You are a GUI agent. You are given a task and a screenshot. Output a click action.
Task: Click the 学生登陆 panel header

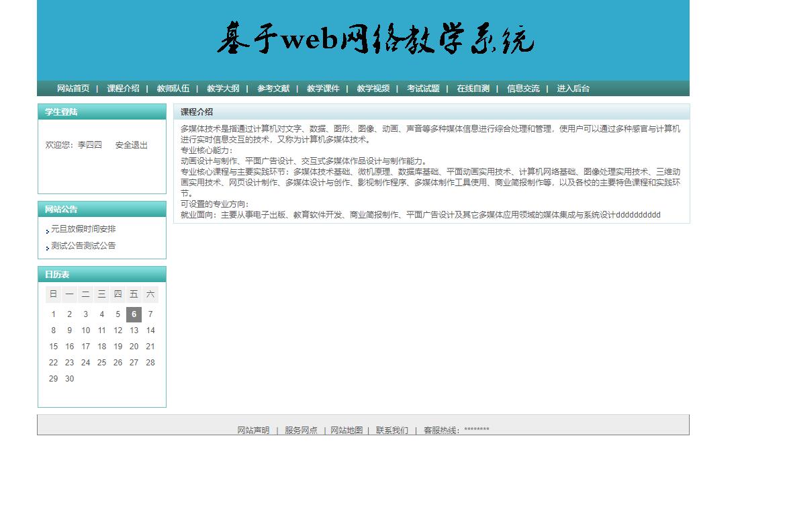coord(61,112)
